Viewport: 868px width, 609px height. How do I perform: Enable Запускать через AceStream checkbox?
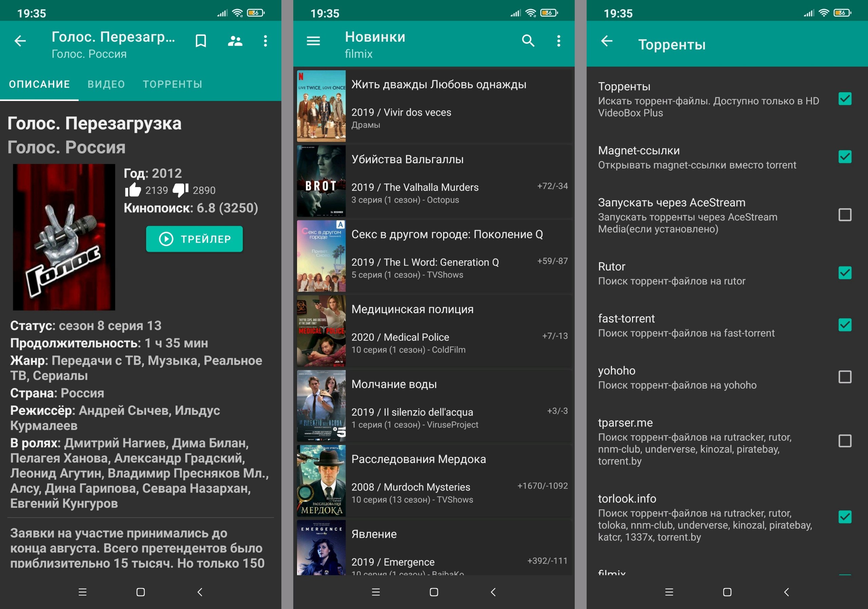(x=845, y=215)
